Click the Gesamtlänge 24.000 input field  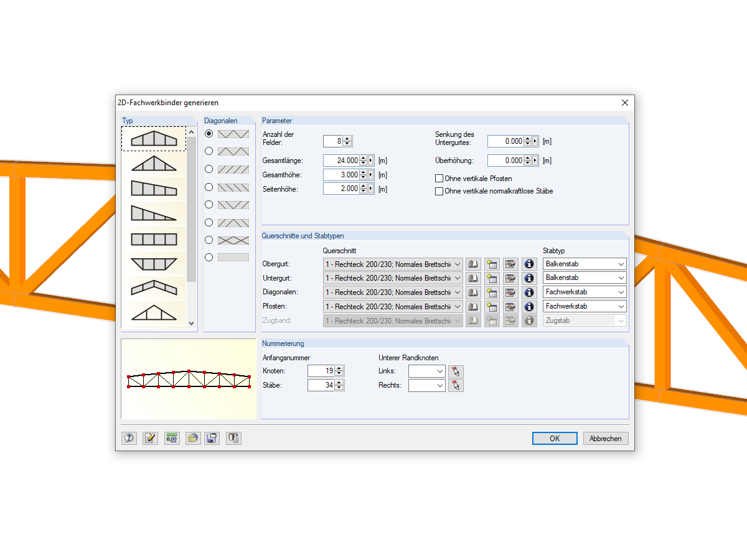(x=341, y=161)
